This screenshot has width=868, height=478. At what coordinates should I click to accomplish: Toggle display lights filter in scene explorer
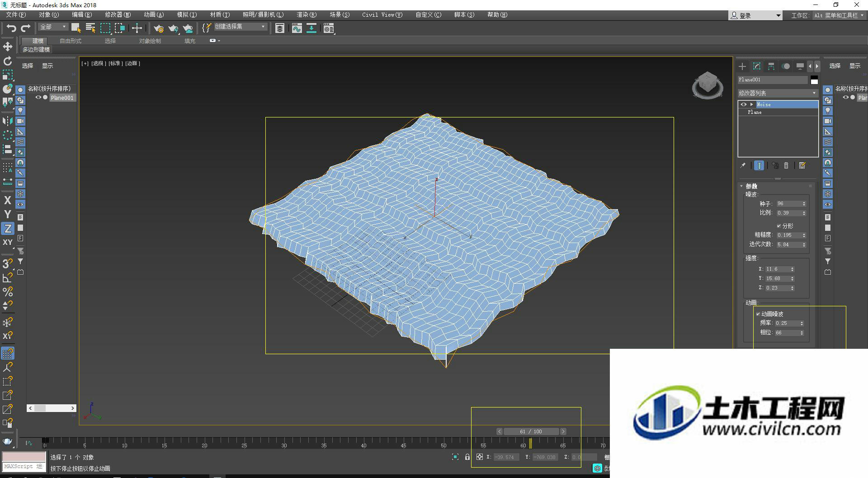pyautogui.click(x=20, y=111)
